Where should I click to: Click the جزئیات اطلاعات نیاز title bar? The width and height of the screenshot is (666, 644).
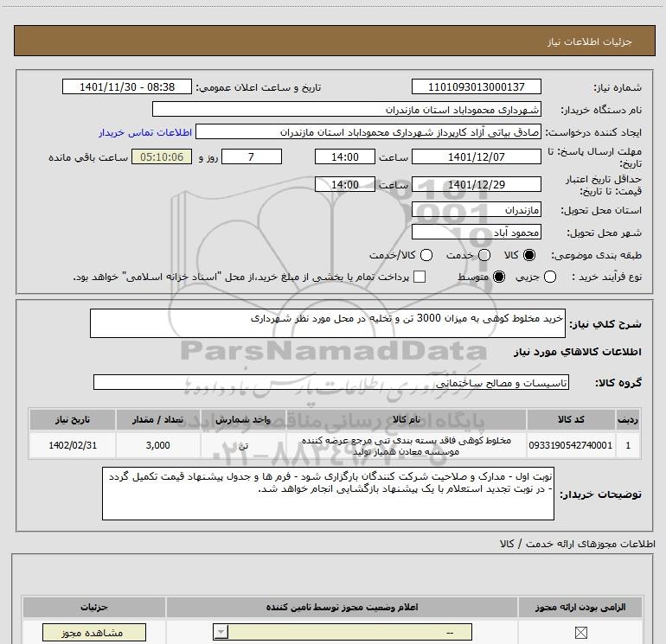(334, 41)
